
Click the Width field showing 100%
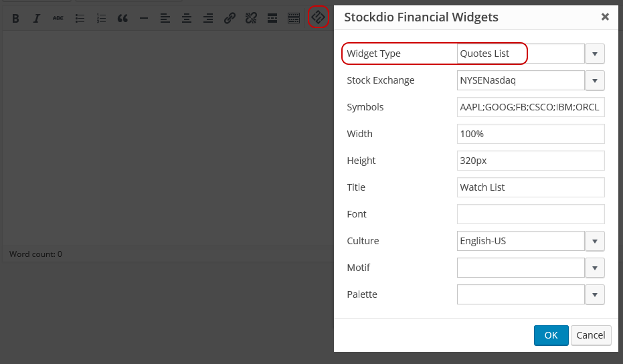(531, 134)
